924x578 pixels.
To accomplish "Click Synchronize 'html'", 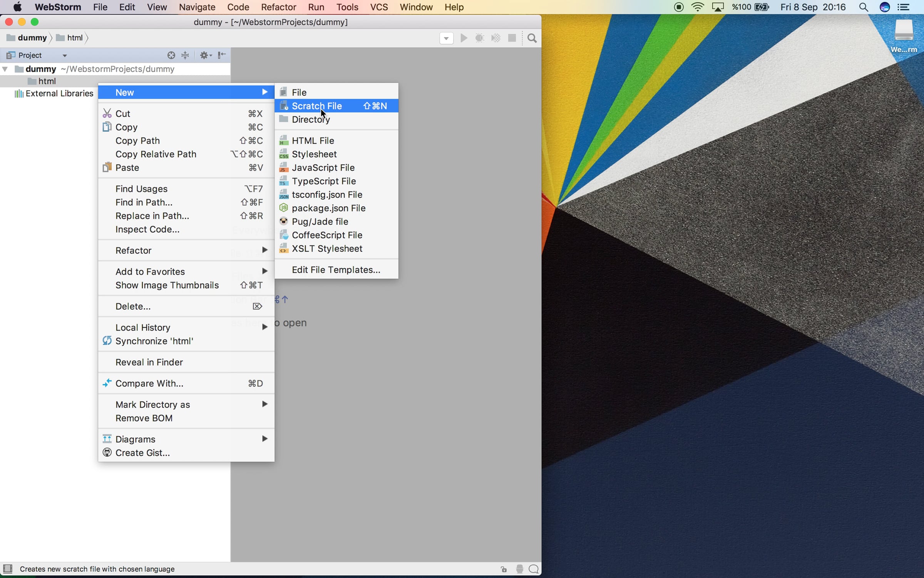I will click(x=186, y=341).
